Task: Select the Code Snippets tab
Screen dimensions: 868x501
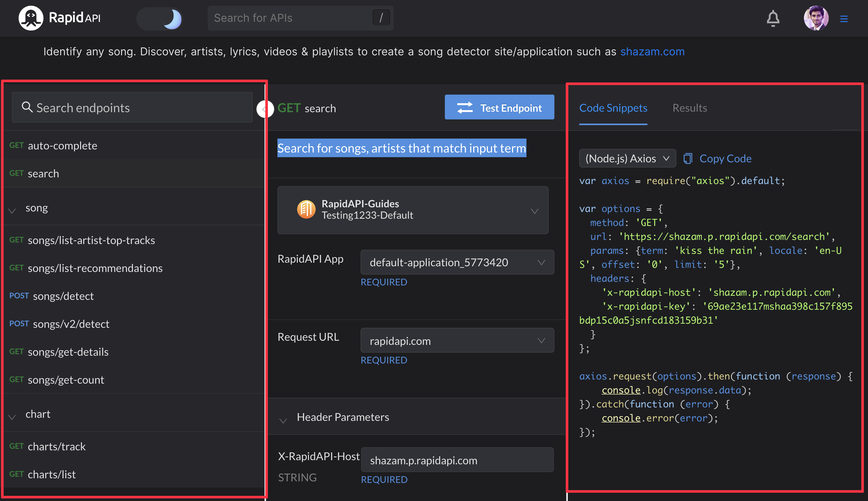Action: click(613, 108)
